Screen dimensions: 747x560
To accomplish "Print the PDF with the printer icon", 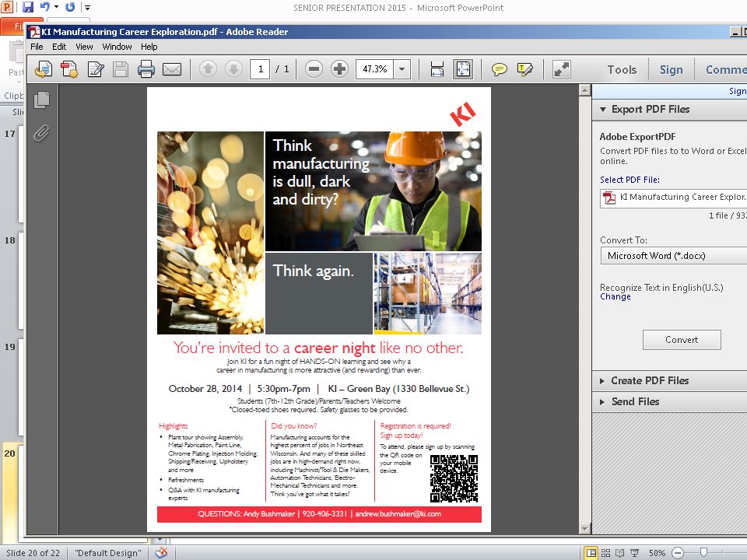I will (x=146, y=69).
